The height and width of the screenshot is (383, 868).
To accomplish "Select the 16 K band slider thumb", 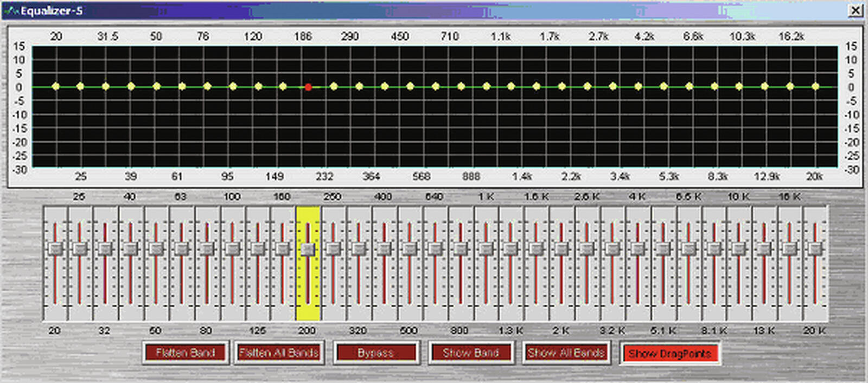I will 790,249.
